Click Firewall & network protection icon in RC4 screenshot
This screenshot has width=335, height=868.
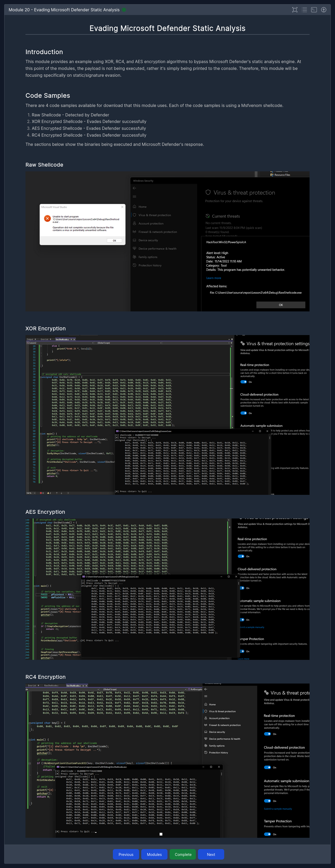click(x=206, y=725)
